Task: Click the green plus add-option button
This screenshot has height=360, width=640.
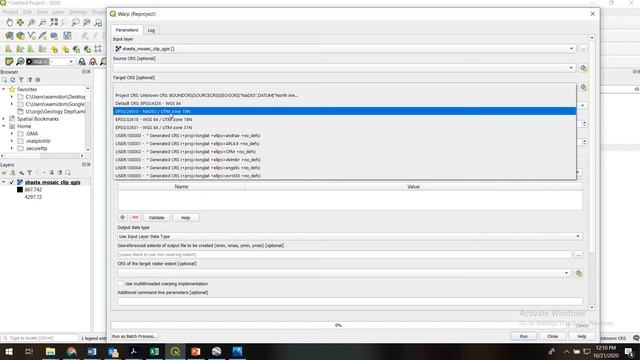Action: (x=122, y=218)
